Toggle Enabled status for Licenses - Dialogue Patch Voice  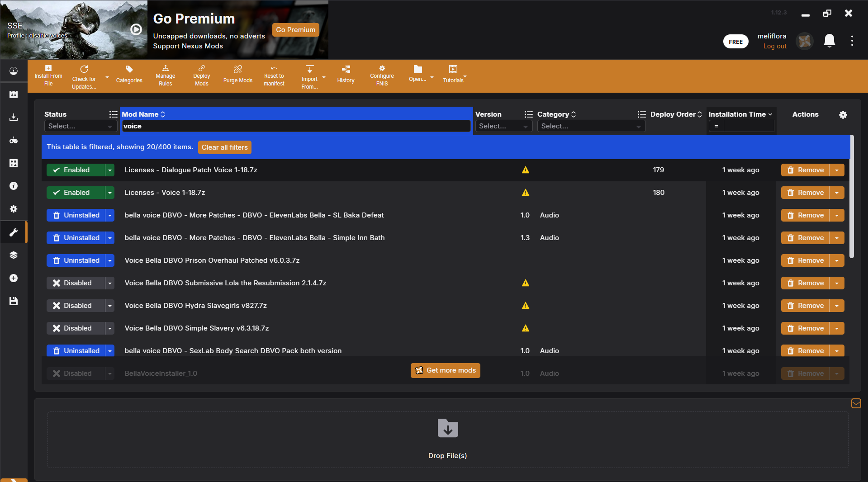tap(76, 170)
